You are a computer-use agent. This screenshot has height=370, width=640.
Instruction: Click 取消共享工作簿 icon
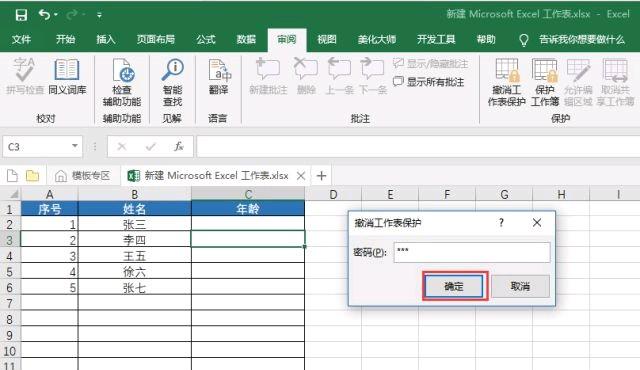pos(616,82)
